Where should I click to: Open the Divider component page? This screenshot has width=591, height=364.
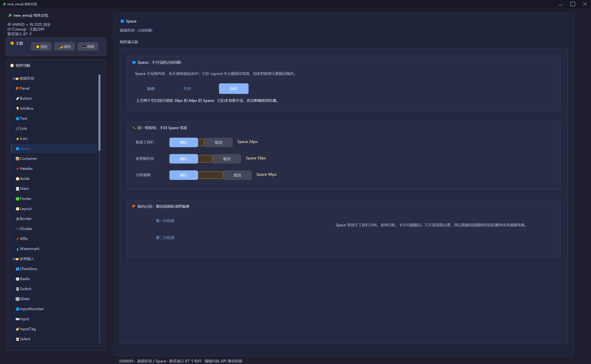click(54, 229)
